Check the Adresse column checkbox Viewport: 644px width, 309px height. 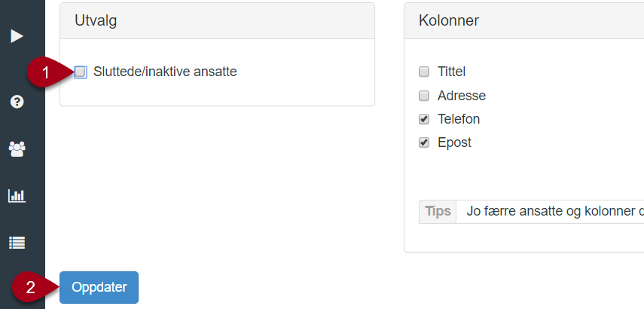424,96
